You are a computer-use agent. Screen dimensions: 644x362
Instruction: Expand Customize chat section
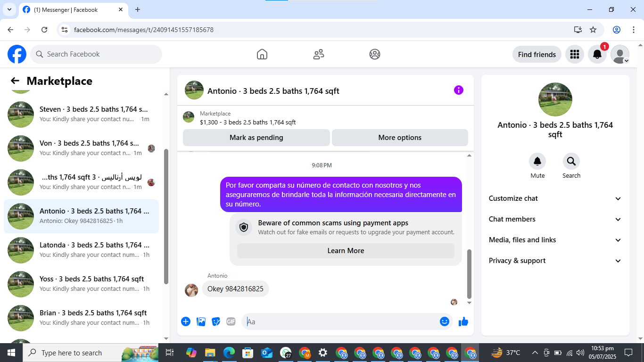555,198
